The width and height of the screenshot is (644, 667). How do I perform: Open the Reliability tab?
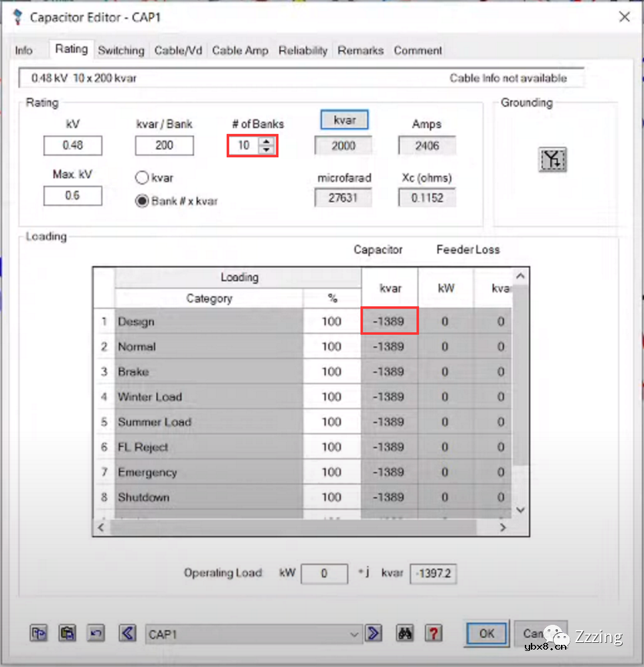303,50
